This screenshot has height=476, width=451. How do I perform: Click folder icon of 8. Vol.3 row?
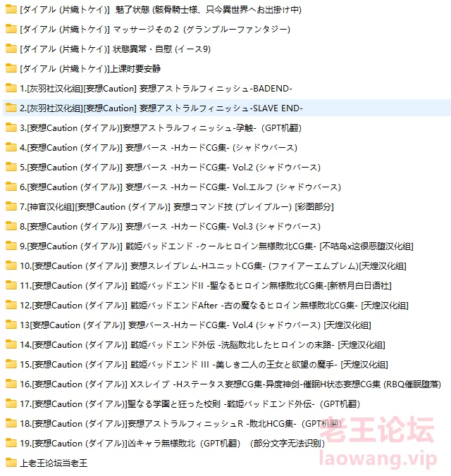(x=11, y=227)
